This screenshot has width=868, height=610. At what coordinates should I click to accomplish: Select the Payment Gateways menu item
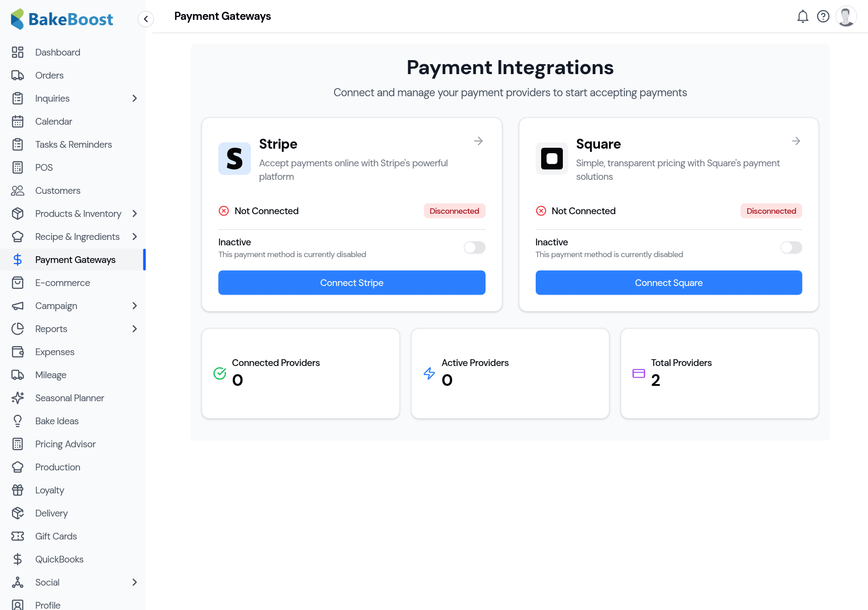(73, 260)
